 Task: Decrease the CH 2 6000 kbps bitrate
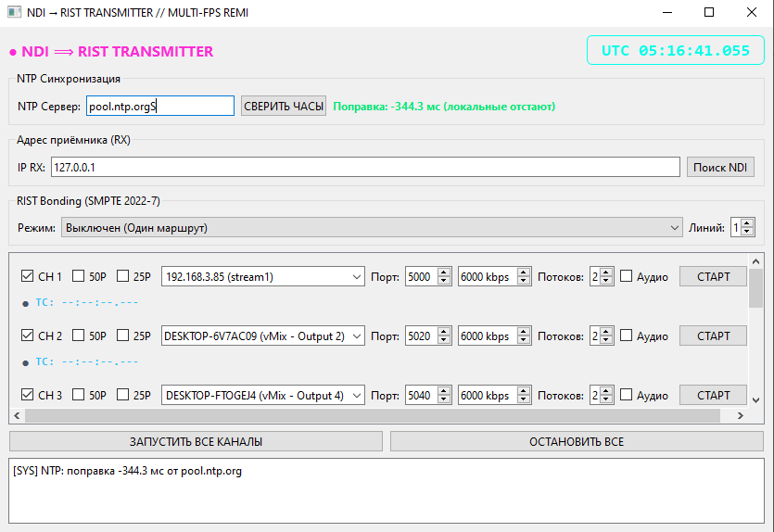tap(524, 340)
